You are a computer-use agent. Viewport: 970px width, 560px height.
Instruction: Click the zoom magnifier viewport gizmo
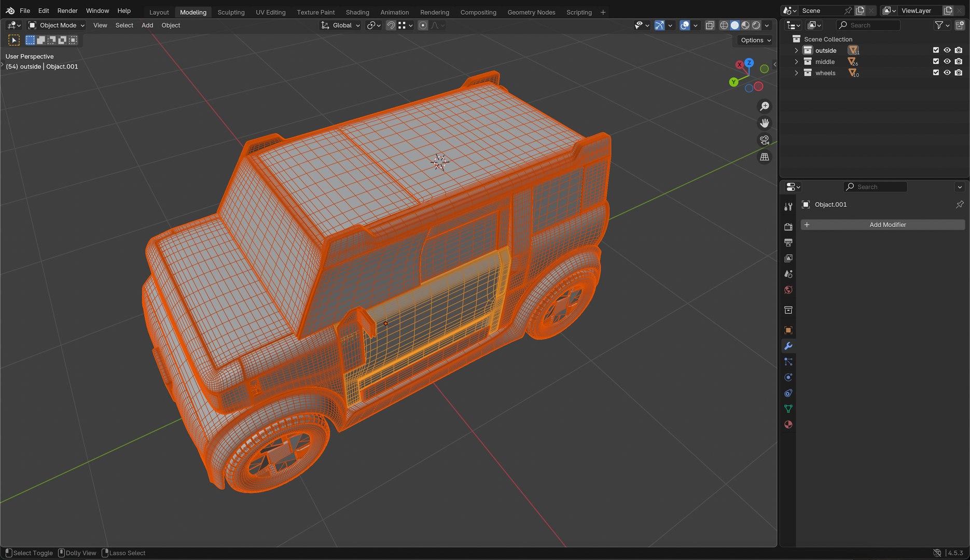tap(765, 106)
